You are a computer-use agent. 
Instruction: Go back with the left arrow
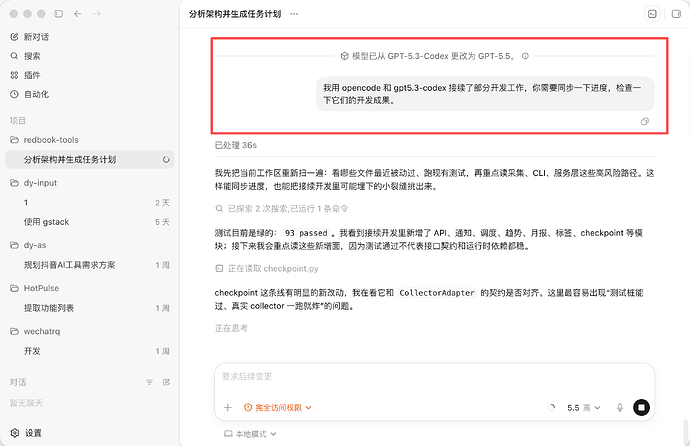tap(78, 14)
